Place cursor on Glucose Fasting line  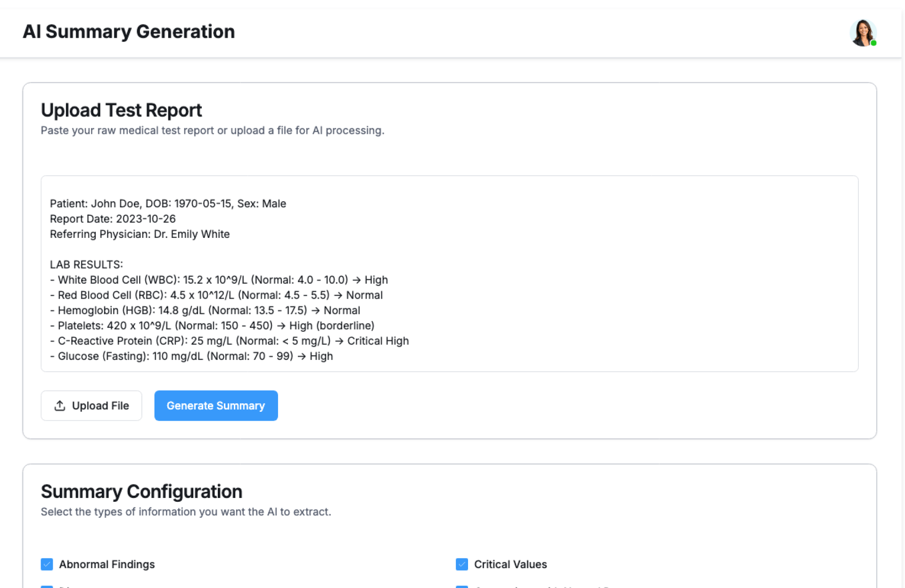point(191,356)
